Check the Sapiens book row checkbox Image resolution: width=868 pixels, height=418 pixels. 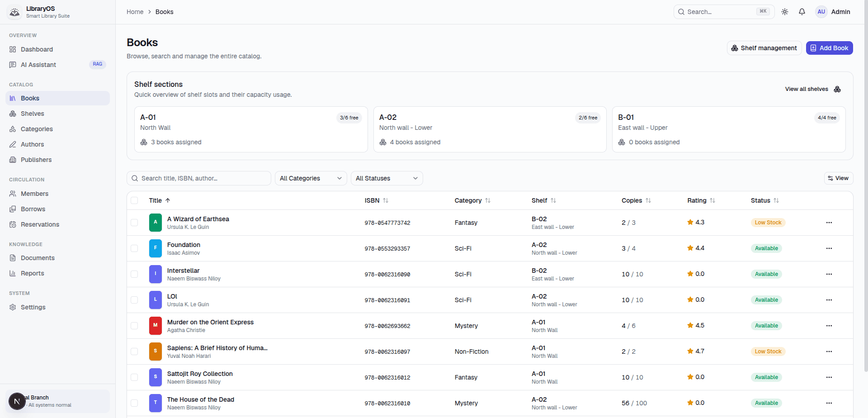pyautogui.click(x=134, y=351)
